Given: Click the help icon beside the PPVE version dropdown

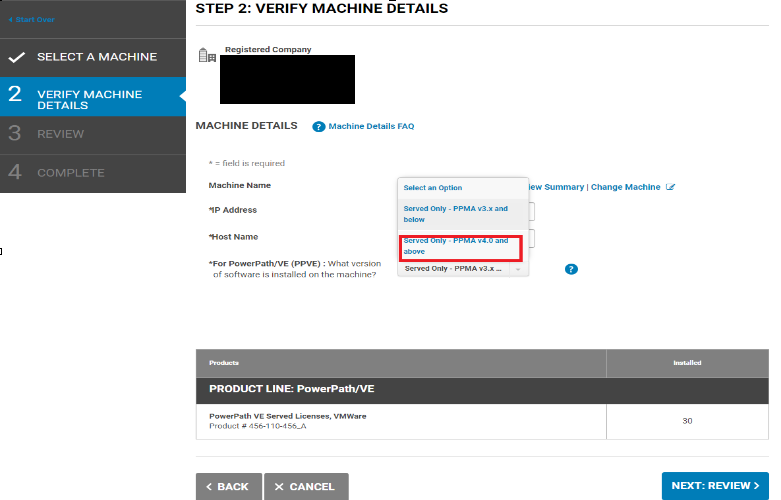Looking at the screenshot, I should pyautogui.click(x=571, y=269).
